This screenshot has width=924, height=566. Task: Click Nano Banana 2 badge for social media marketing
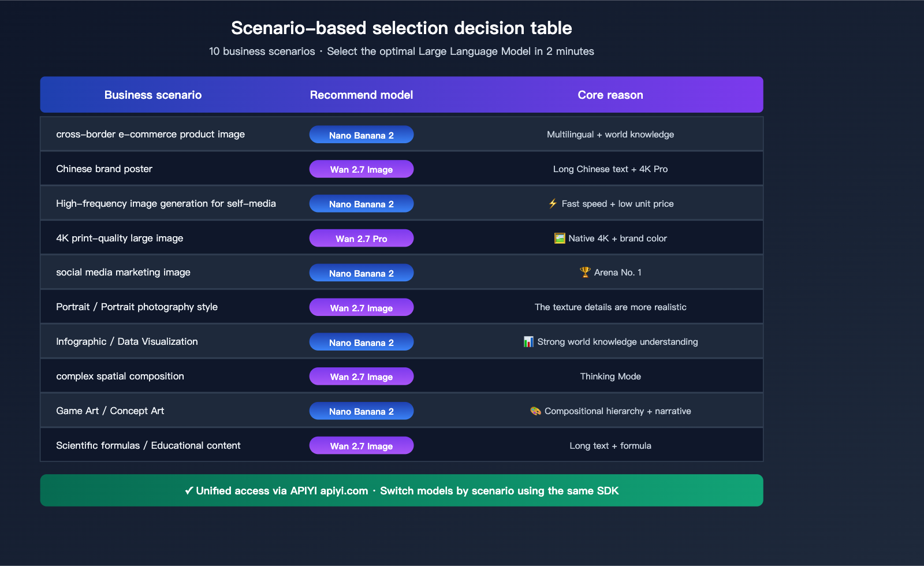[x=362, y=273]
